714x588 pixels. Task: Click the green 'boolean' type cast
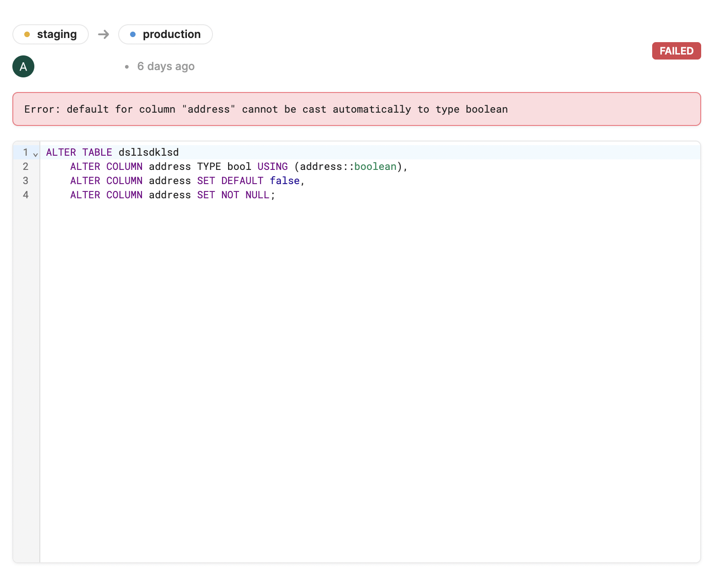click(376, 166)
